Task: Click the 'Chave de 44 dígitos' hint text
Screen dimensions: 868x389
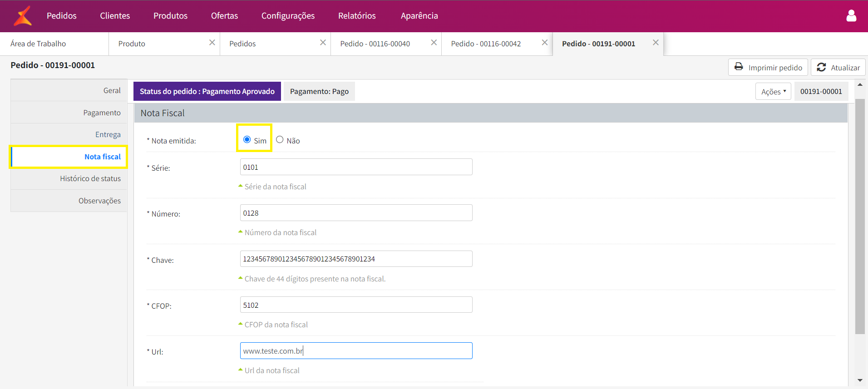Action: [x=315, y=279]
